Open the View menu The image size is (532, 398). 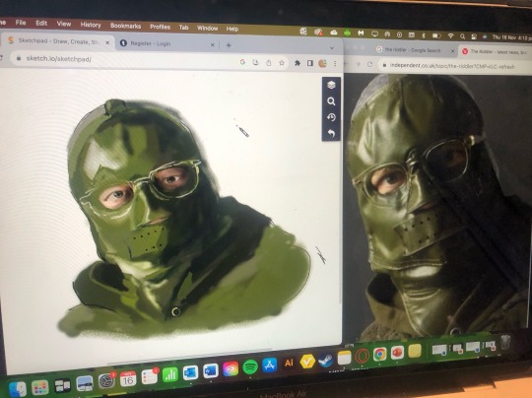(x=64, y=24)
